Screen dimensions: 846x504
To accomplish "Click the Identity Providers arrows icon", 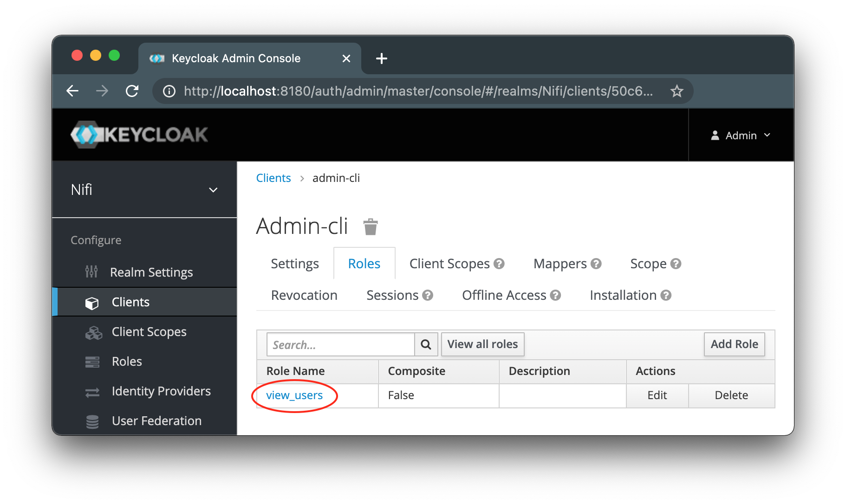I will [92, 392].
